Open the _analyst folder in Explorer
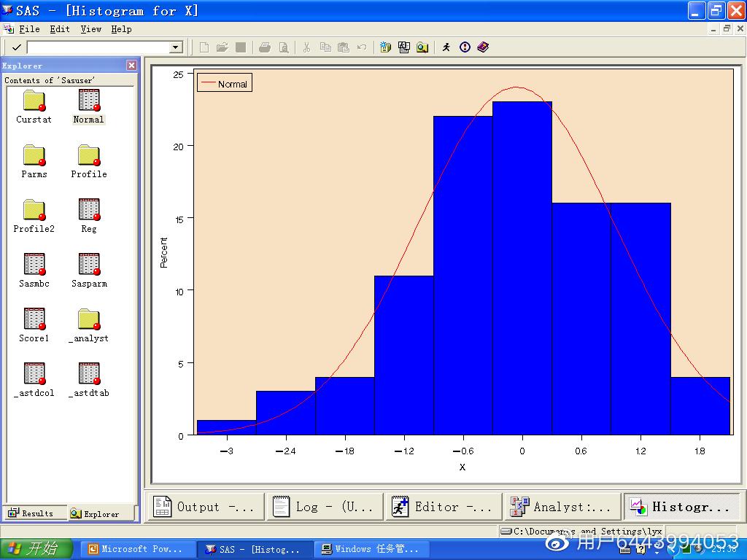 (89, 319)
